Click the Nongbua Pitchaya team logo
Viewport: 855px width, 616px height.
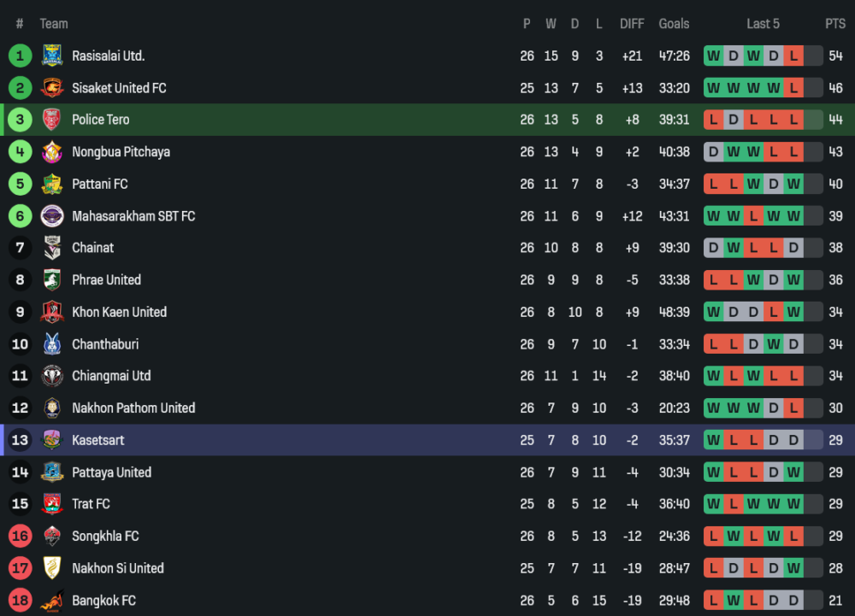click(x=52, y=152)
